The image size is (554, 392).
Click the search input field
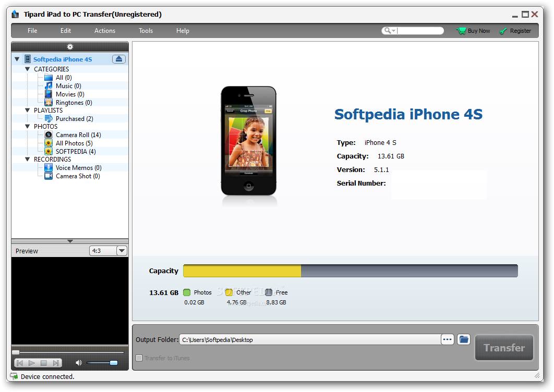pyautogui.click(x=420, y=31)
